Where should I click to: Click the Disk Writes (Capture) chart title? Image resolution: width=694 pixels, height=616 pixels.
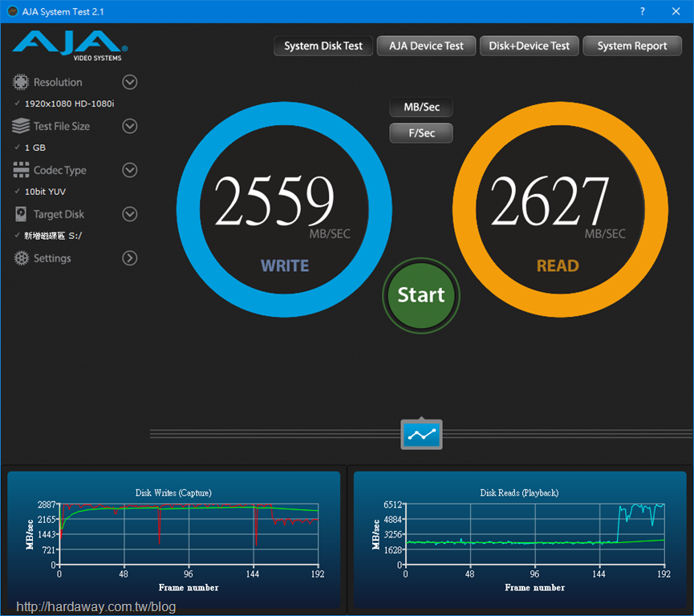click(x=173, y=493)
